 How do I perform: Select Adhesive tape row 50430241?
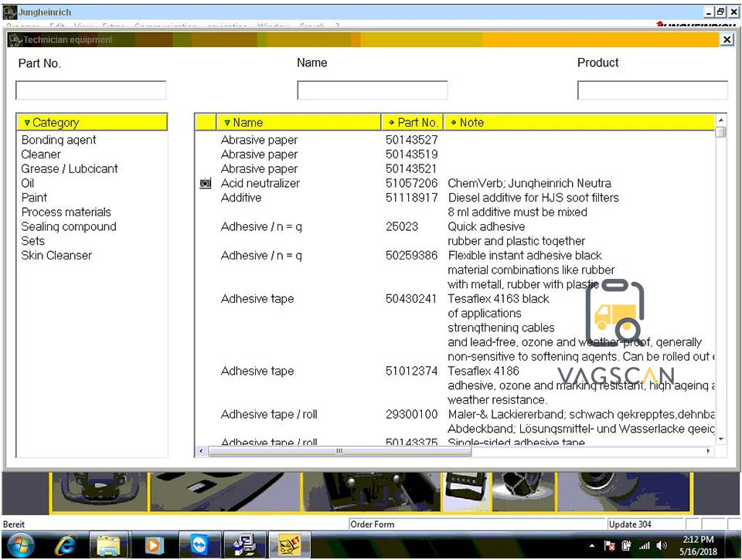tap(257, 299)
